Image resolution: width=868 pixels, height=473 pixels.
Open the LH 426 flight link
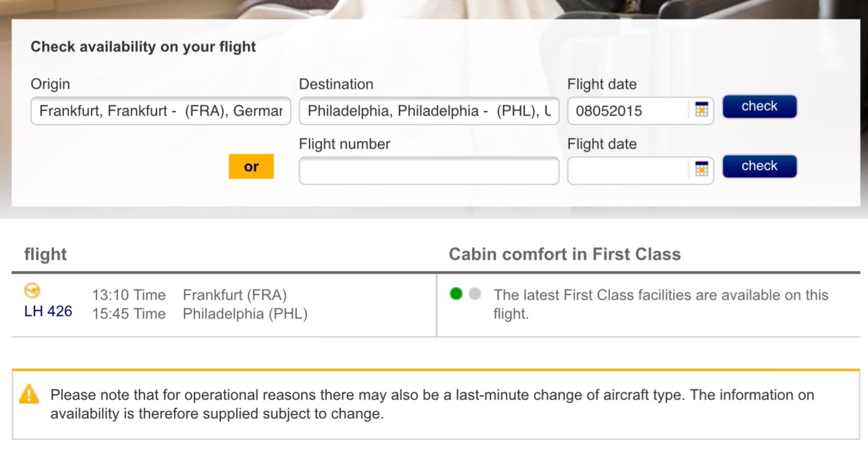48,312
